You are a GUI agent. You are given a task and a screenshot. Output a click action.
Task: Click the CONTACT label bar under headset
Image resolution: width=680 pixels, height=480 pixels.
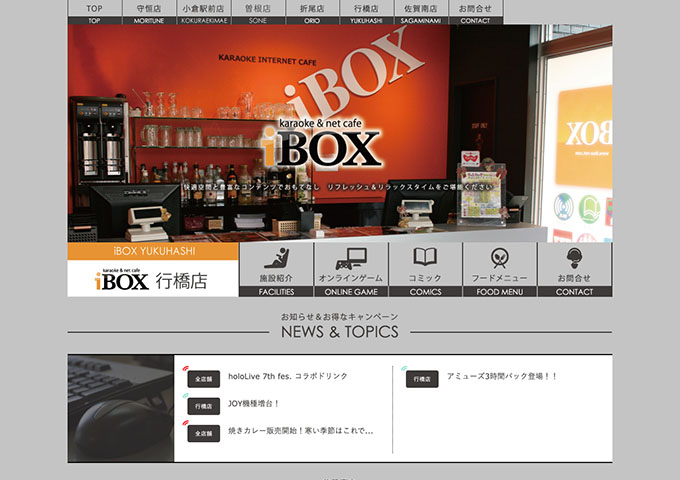tap(575, 292)
